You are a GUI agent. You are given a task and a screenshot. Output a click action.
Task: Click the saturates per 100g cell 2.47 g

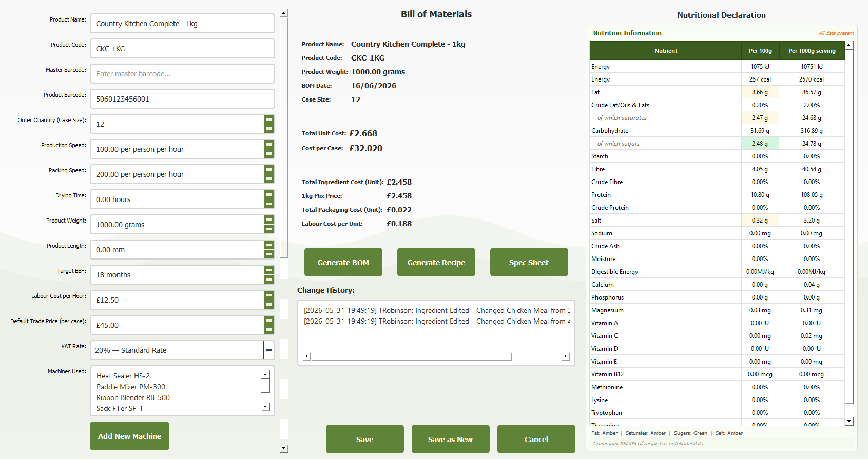pos(760,118)
